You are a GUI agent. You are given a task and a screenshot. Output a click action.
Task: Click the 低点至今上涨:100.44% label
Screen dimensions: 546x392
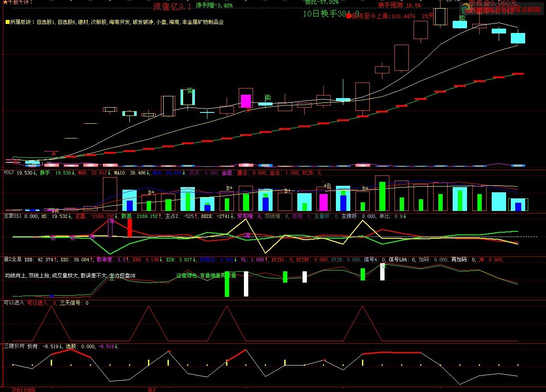(384, 16)
